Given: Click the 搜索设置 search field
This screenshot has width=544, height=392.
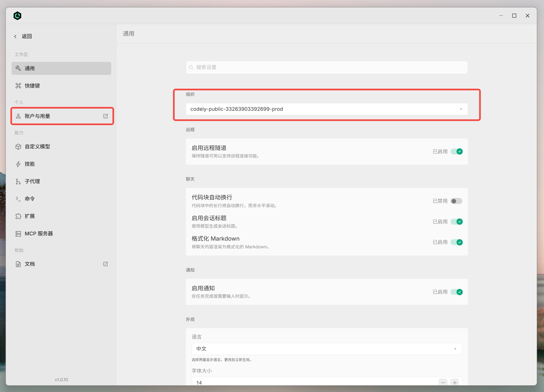Looking at the screenshot, I should [327, 67].
